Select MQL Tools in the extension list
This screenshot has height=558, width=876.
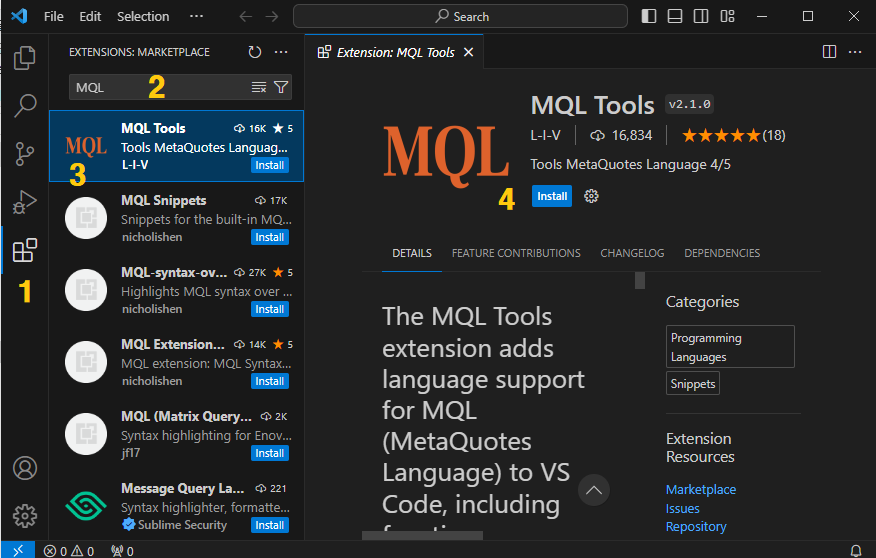pyautogui.click(x=177, y=146)
